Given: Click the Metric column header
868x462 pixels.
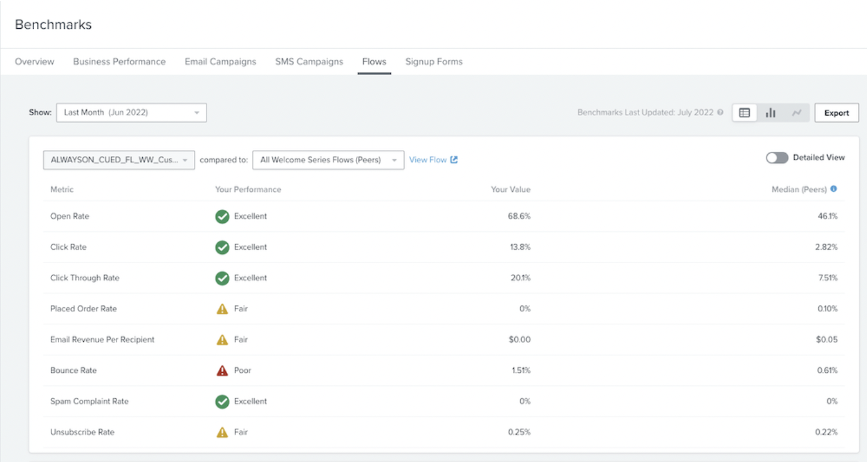Looking at the screenshot, I should coord(62,189).
